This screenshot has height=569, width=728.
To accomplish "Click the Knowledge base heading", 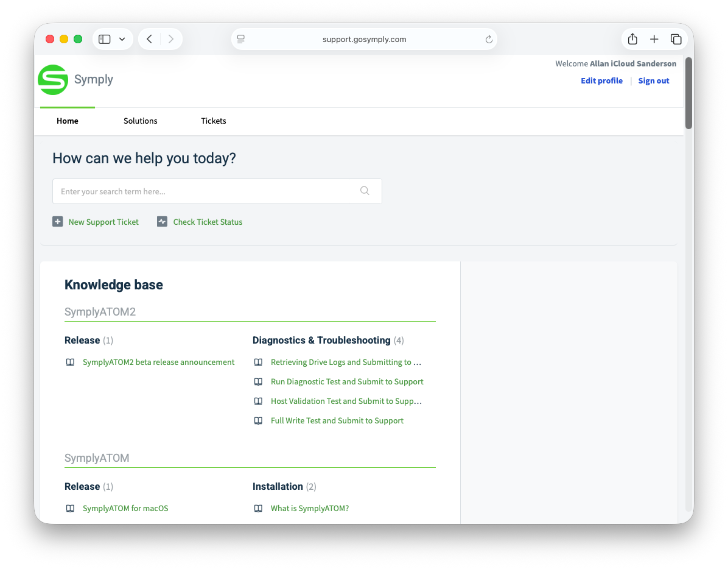I will coord(114,284).
